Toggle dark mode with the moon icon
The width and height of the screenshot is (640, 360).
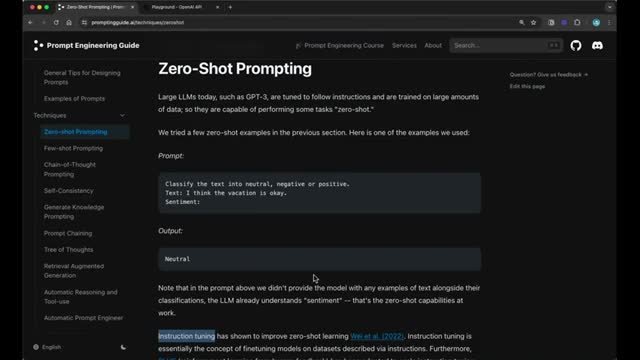123,347
